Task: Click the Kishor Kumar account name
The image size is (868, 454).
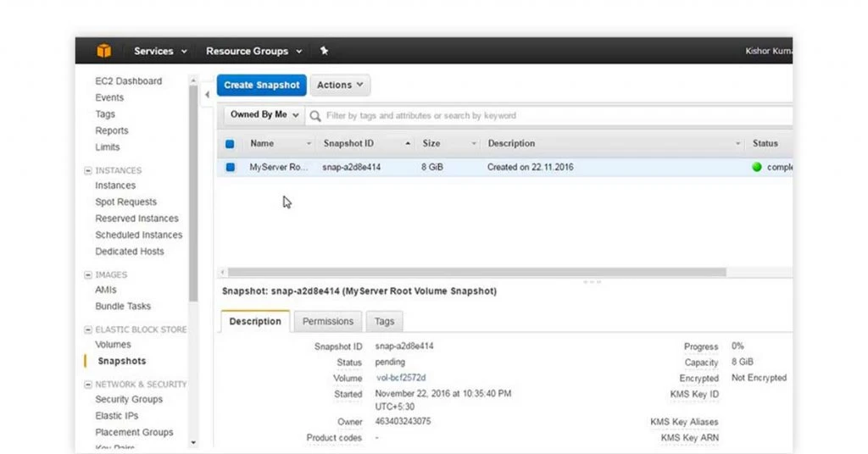Action: coord(769,51)
